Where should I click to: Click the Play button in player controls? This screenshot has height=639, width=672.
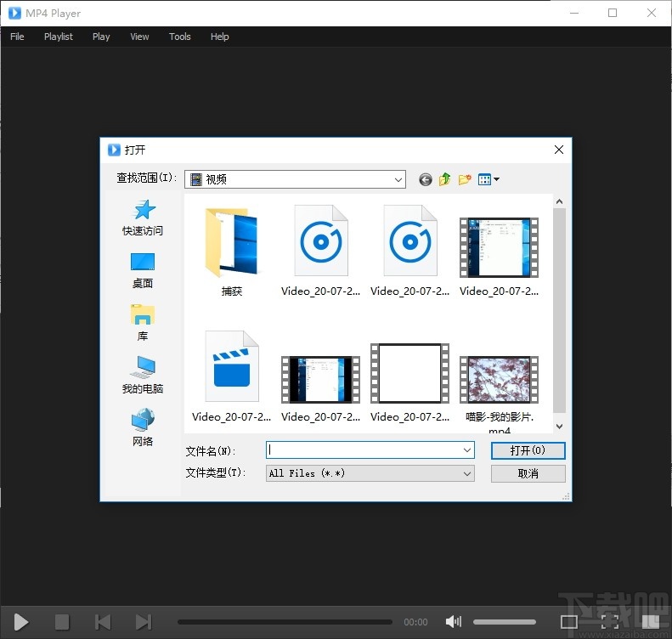pos(21,622)
